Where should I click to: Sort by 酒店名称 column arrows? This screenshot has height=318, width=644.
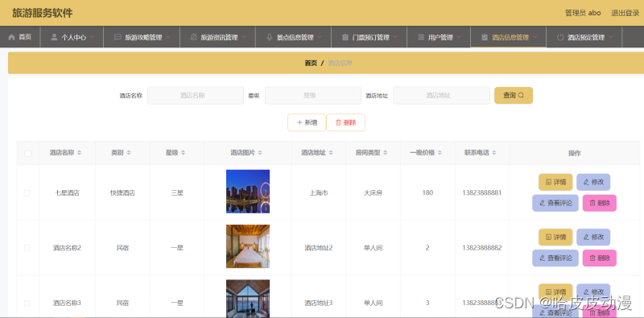pos(79,153)
